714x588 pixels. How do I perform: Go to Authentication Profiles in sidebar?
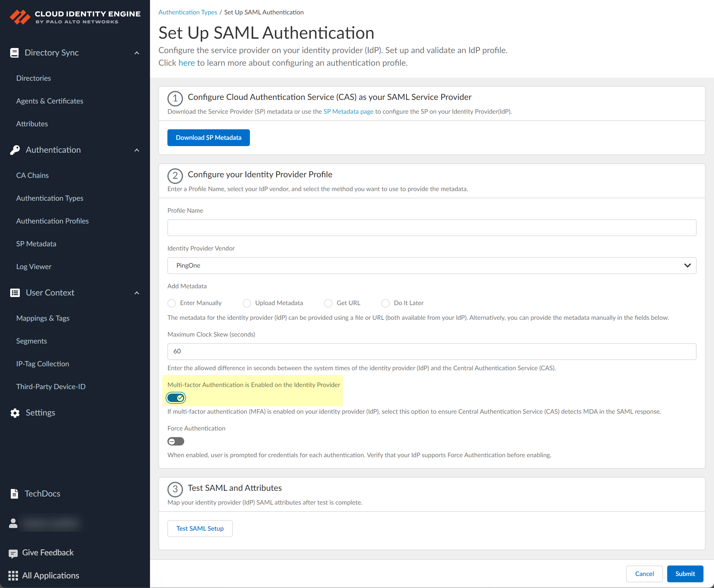pyautogui.click(x=52, y=221)
